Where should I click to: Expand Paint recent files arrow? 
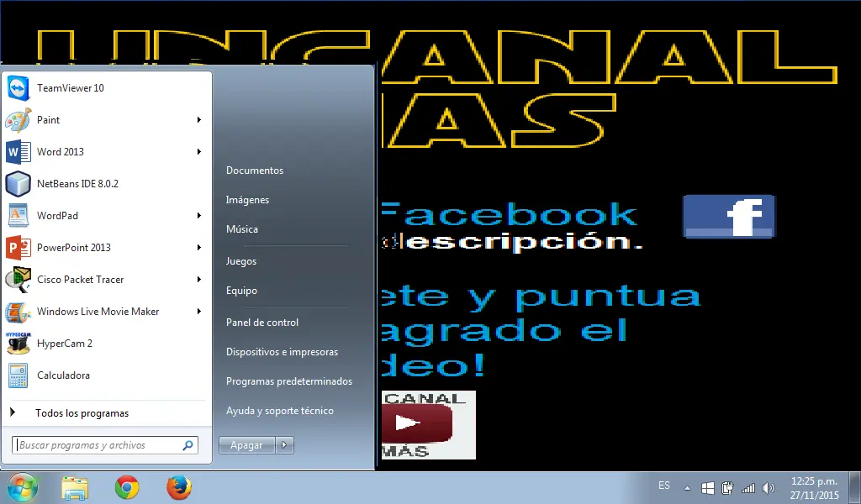[198, 119]
